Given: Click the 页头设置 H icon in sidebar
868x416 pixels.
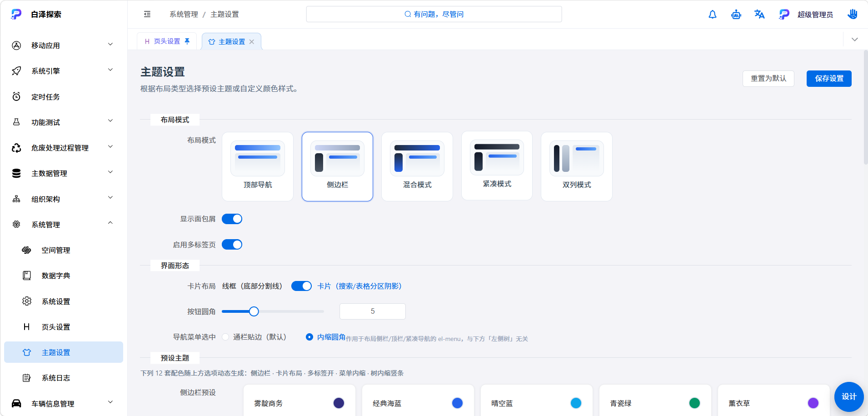Looking at the screenshot, I should 27,327.
